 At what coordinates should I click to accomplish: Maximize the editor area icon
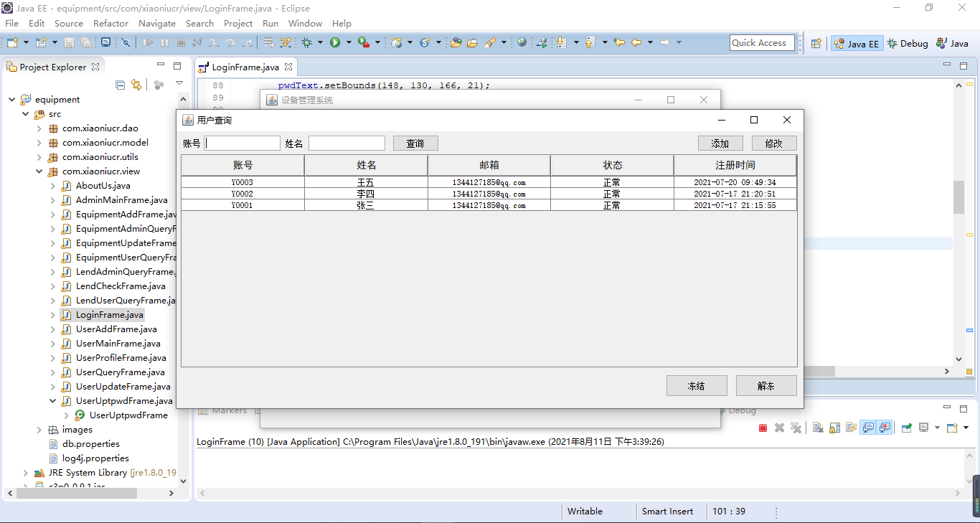pyautogui.click(x=963, y=66)
